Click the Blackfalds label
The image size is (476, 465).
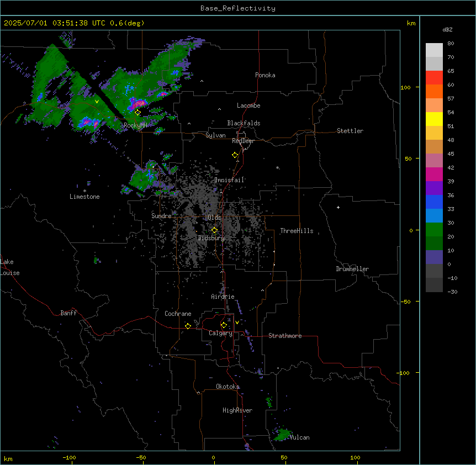[x=244, y=123]
